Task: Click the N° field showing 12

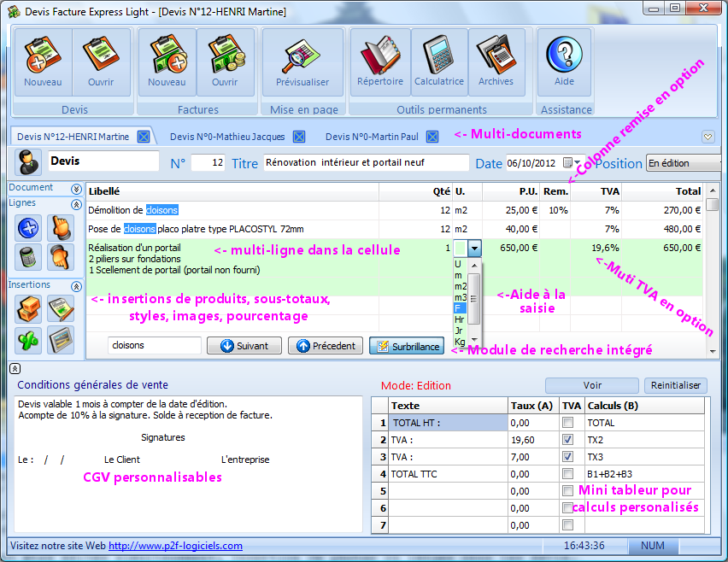Action: point(208,163)
